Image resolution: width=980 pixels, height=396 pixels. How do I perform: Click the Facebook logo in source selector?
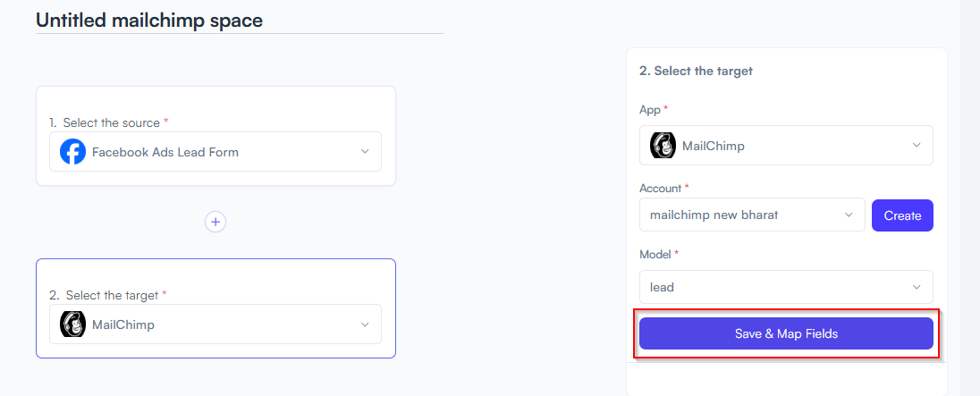pyautogui.click(x=73, y=152)
